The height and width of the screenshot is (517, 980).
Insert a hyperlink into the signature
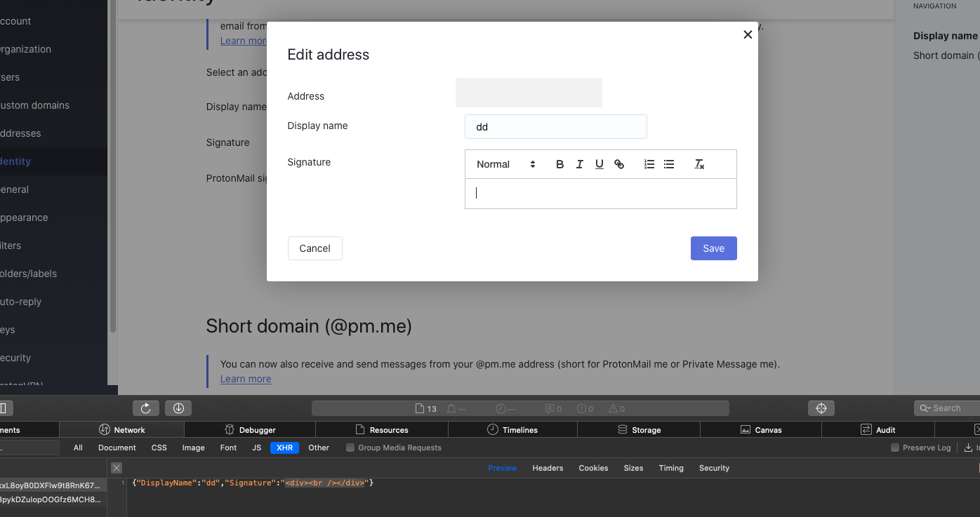click(619, 163)
